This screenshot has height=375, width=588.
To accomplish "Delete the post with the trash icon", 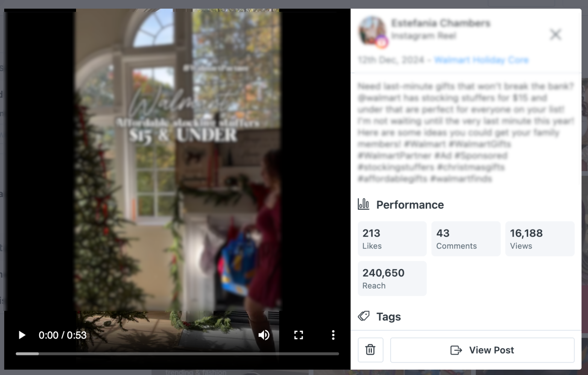I will coord(370,350).
